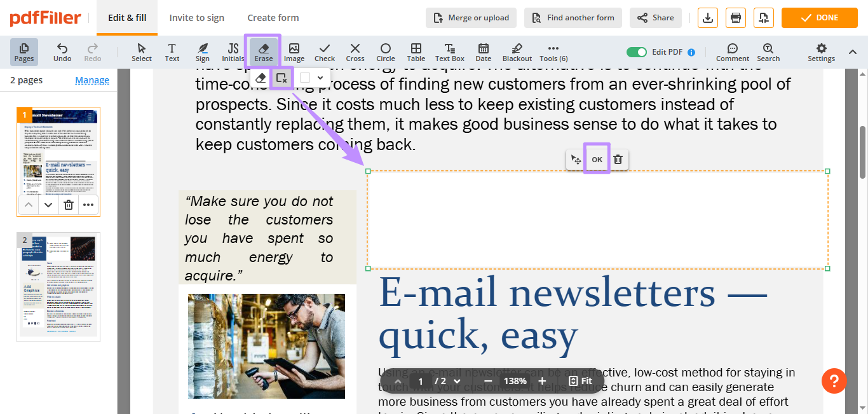Click Merge or upload button

471,18
